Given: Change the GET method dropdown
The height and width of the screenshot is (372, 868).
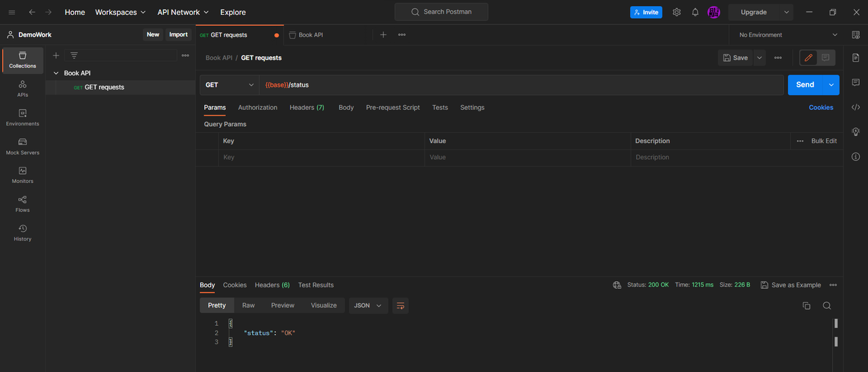Looking at the screenshot, I should click(229, 85).
